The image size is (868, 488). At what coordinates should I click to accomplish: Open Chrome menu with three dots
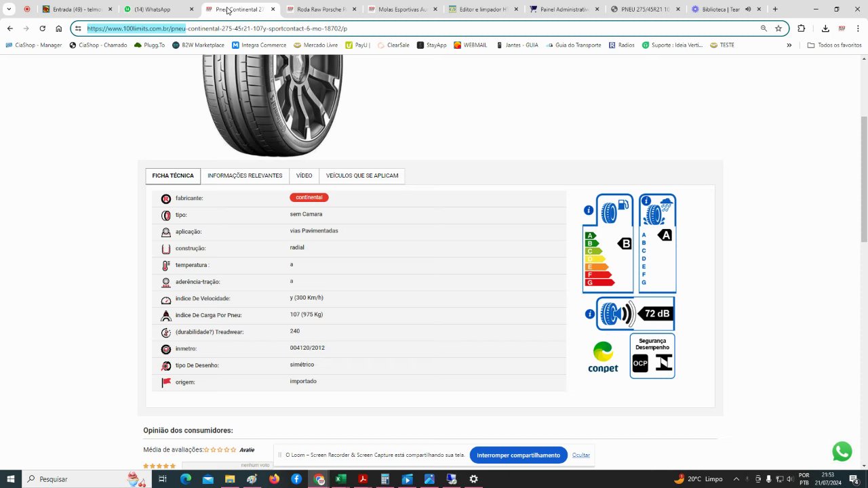click(858, 28)
